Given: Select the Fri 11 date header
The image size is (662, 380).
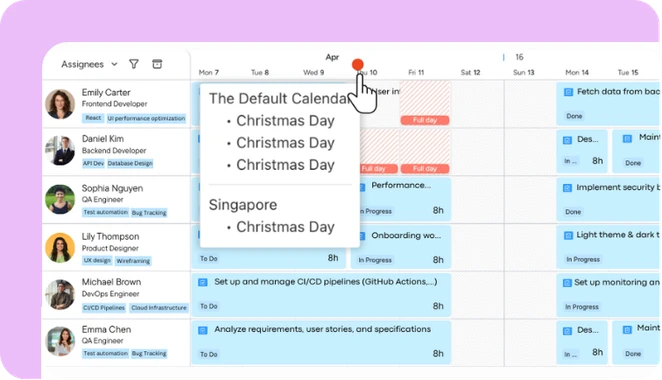Looking at the screenshot, I should coord(416,72).
